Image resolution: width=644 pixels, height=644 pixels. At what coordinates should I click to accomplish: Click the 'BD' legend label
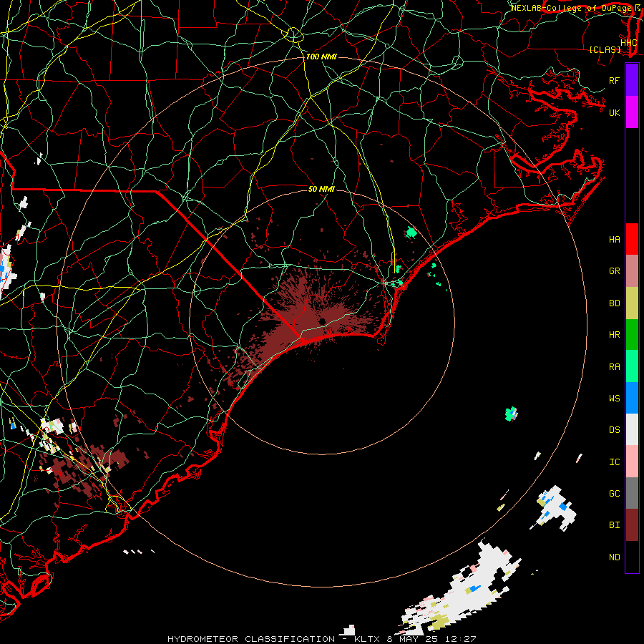pos(614,303)
